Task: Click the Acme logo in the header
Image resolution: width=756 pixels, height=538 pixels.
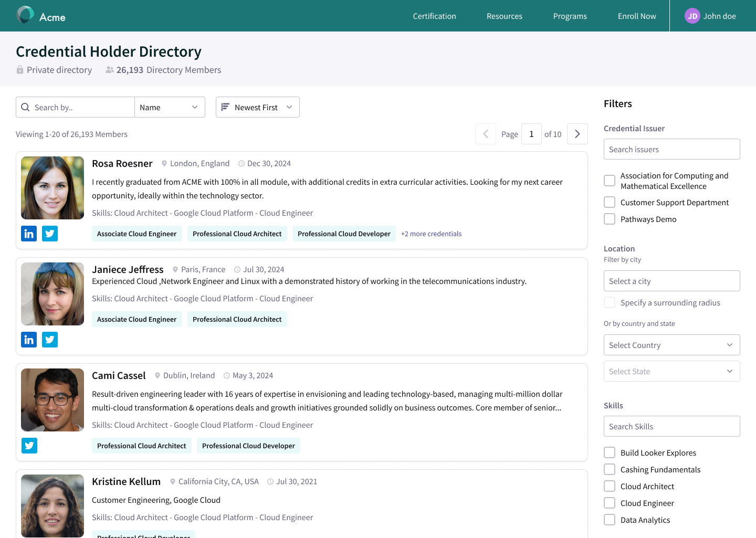Action: (x=41, y=15)
